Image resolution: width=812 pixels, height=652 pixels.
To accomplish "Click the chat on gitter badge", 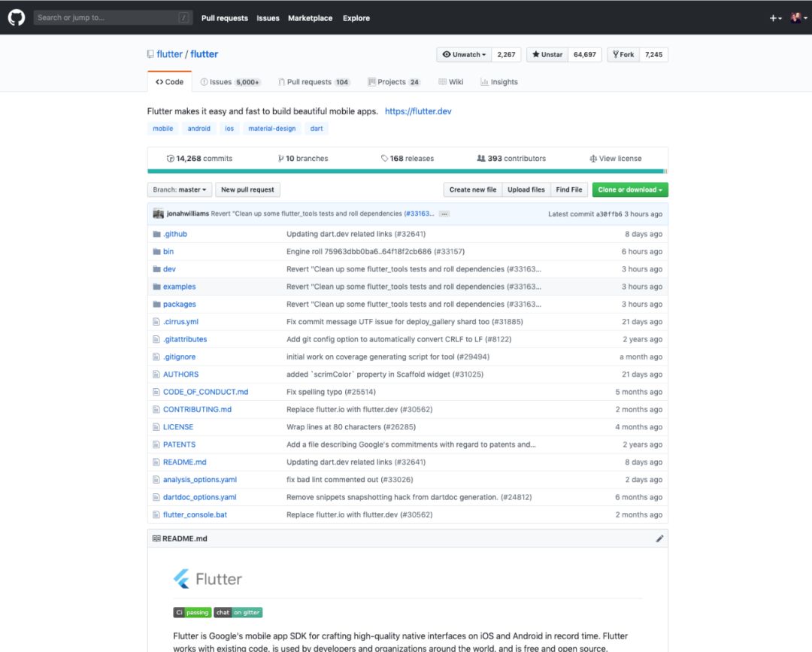I will tap(238, 612).
